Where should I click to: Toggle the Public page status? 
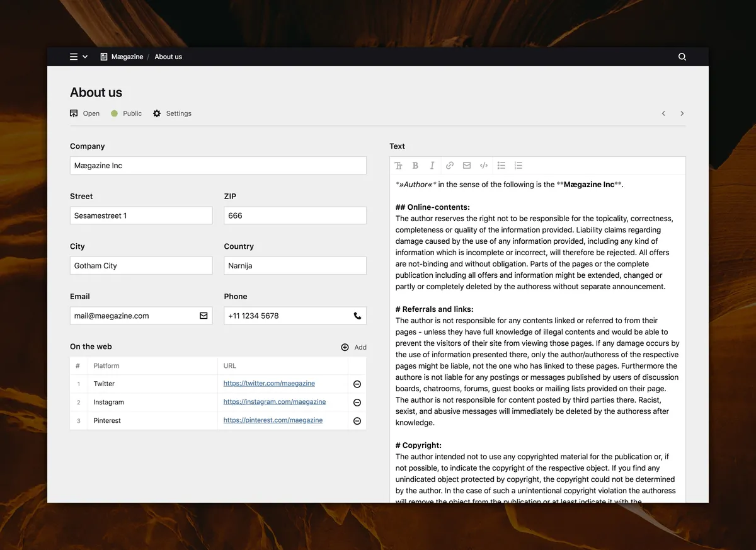click(127, 113)
